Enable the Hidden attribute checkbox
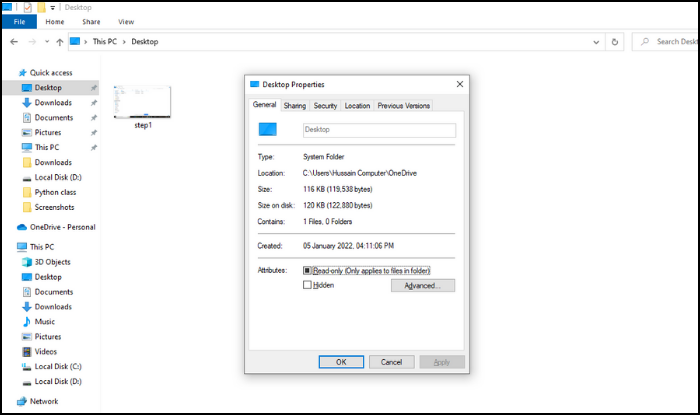This screenshot has width=700, height=415. (x=307, y=285)
